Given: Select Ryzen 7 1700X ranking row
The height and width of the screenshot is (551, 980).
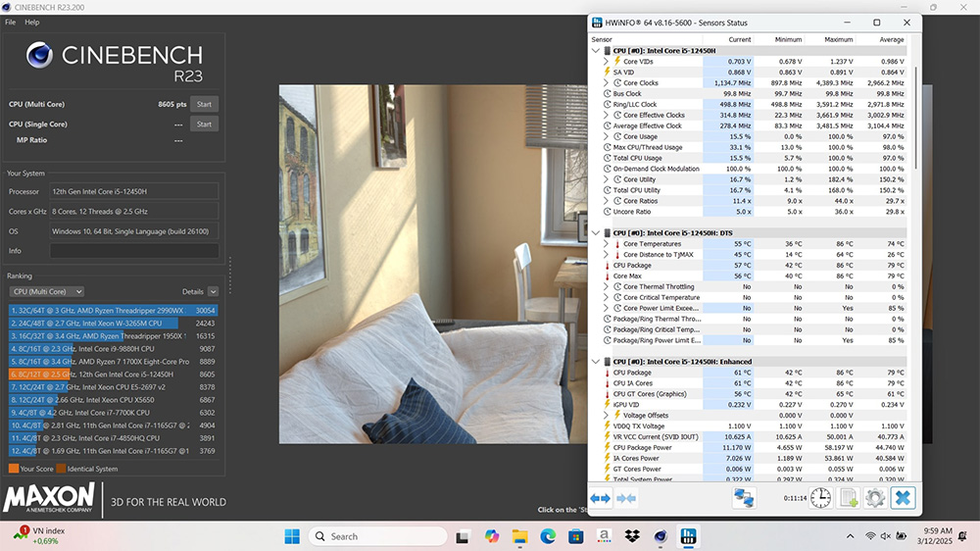Looking at the screenshot, I should coord(113,362).
